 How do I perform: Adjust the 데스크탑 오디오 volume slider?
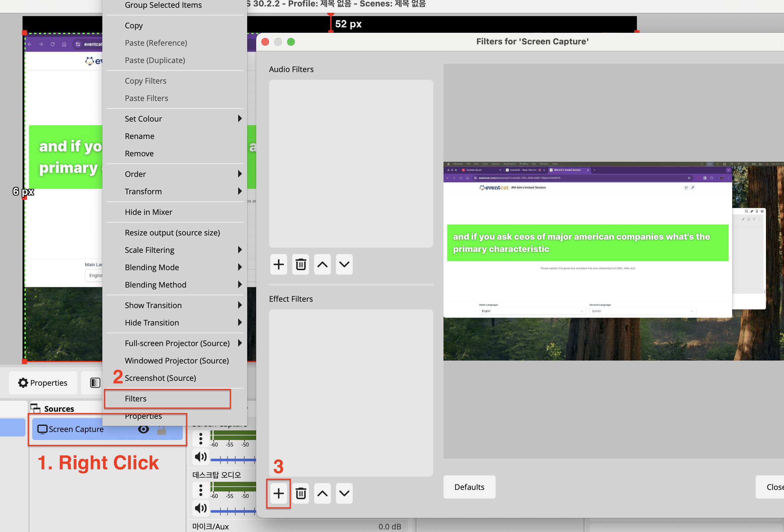(233, 511)
